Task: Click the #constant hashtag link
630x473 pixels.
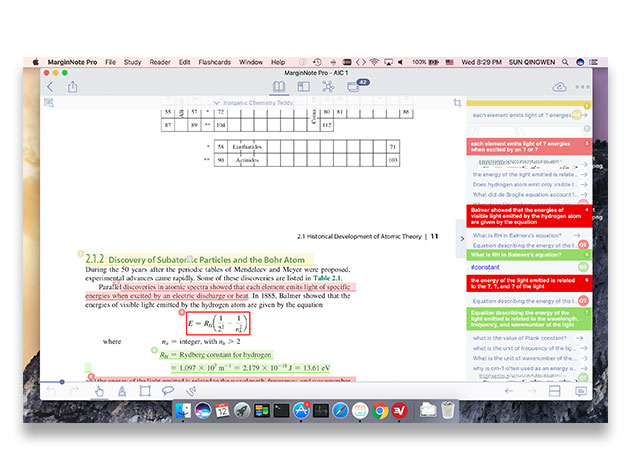Action: [485, 267]
